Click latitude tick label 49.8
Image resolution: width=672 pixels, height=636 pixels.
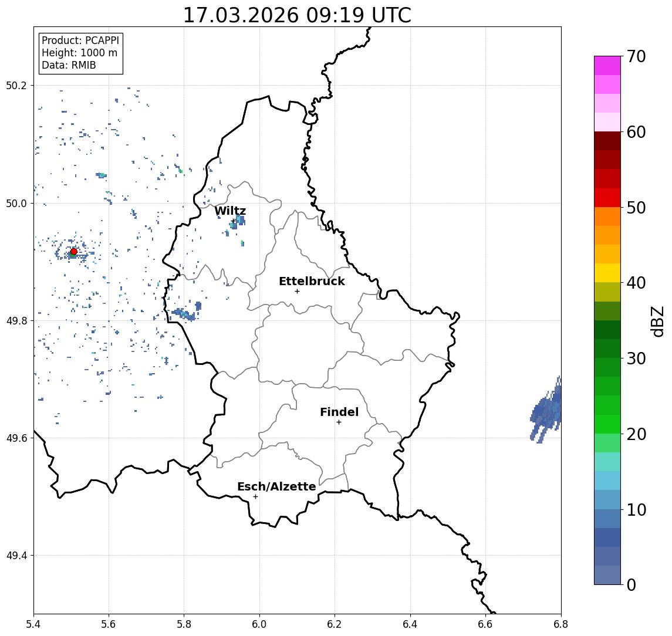[x=16, y=320]
